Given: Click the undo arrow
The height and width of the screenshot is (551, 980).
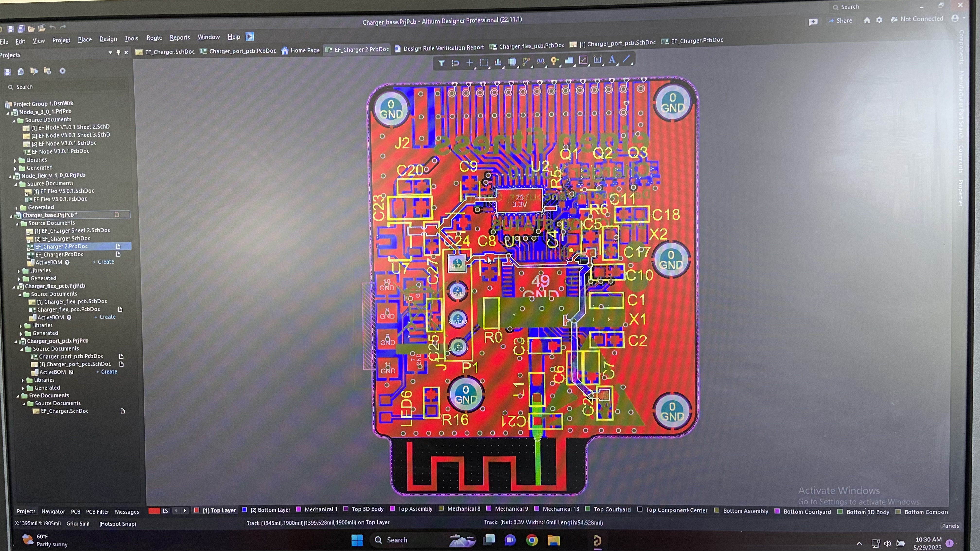Looking at the screenshot, I should pos(52,27).
